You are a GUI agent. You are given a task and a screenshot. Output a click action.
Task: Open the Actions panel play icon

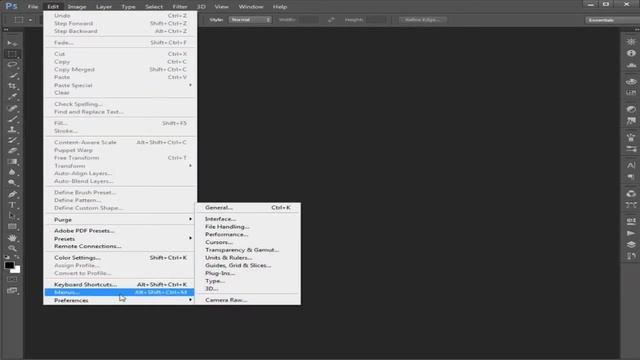point(631,233)
